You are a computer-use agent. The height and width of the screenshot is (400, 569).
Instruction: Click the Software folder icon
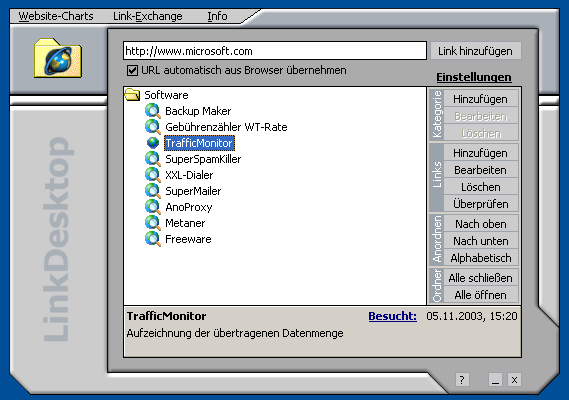click(132, 95)
